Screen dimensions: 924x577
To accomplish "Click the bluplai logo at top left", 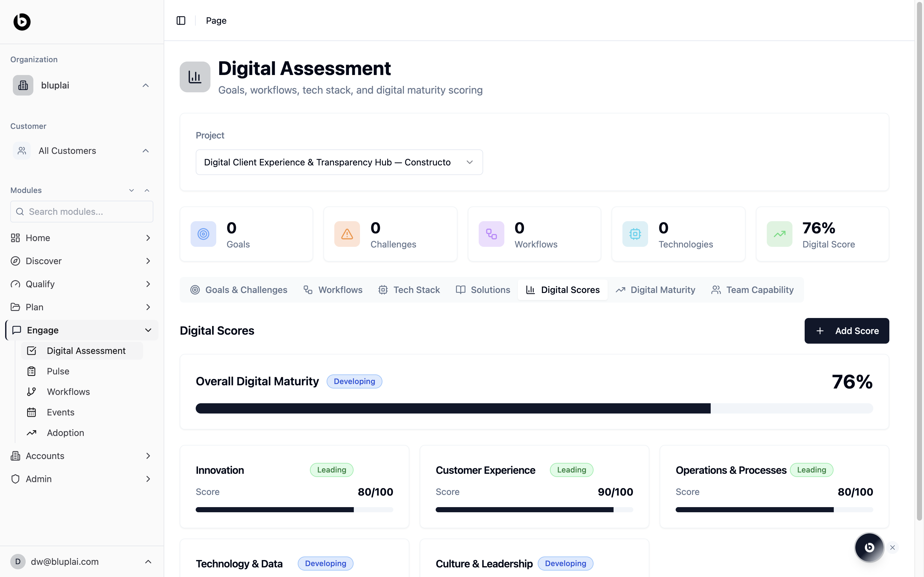I will click(22, 22).
